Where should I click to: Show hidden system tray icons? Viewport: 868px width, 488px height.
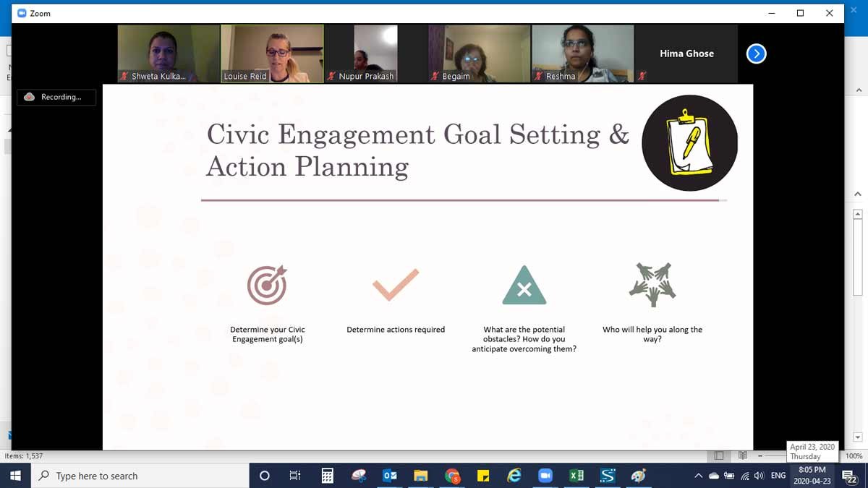698,476
